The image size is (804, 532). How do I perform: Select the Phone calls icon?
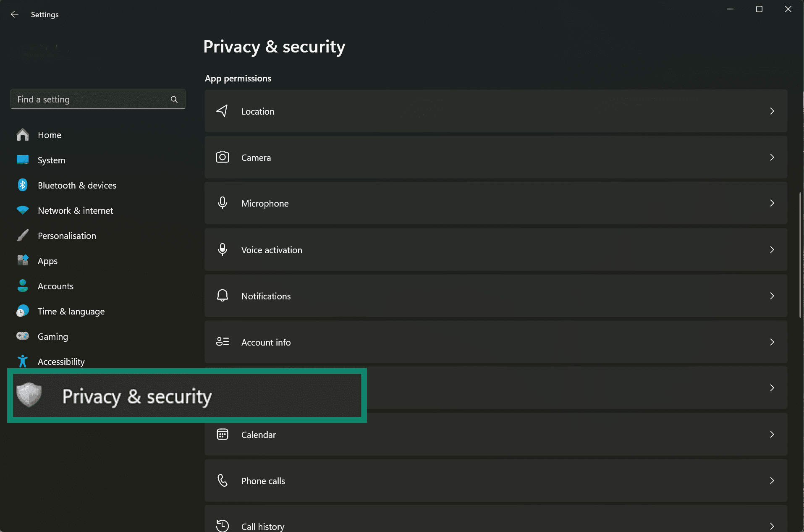[x=222, y=480]
